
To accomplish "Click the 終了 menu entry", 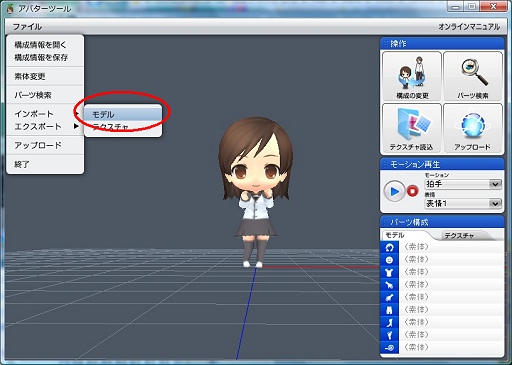I will (22, 164).
